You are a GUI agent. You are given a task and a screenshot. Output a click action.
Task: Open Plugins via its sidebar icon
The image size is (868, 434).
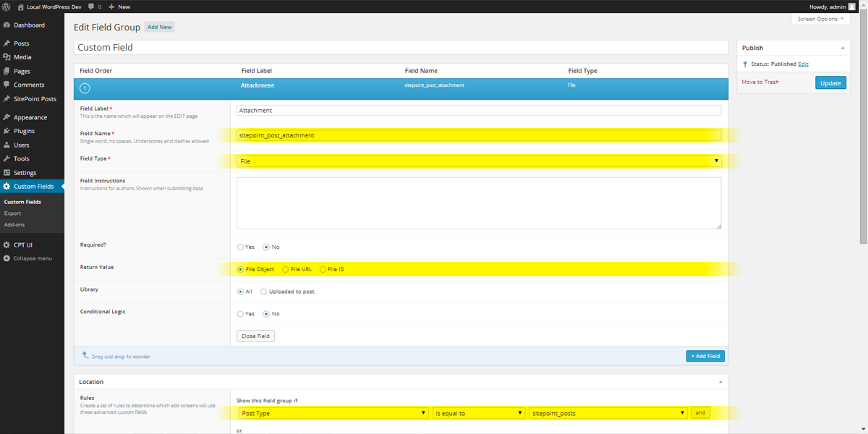coord(7,131)
